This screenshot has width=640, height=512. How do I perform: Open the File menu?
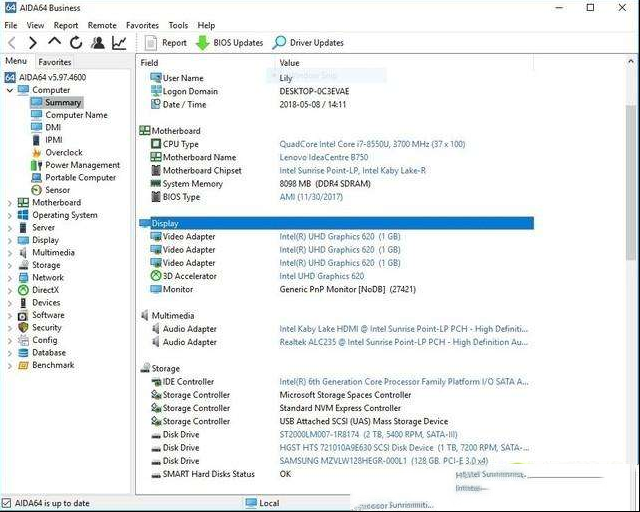click(x=11, y=25)
